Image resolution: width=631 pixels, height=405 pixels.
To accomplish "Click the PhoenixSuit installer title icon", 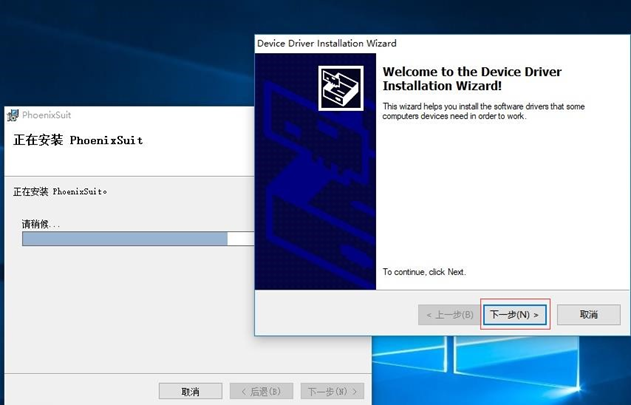I will pyautogui.click(x=12, y=115).
